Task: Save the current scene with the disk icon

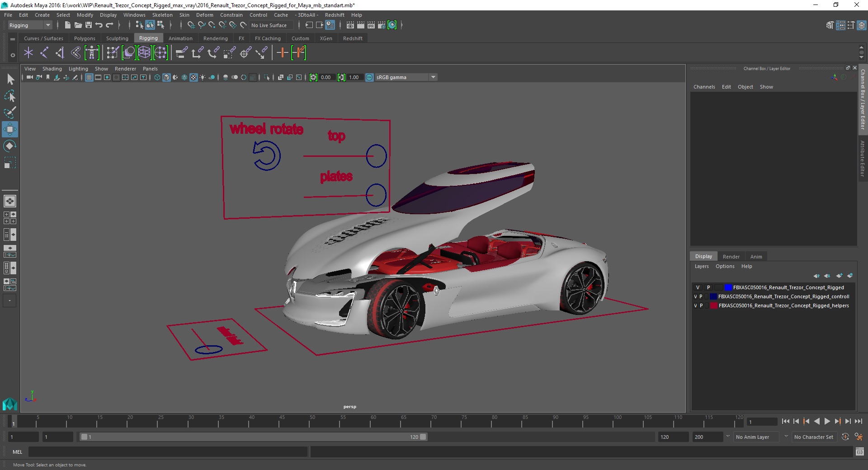Action: point(89,25)
